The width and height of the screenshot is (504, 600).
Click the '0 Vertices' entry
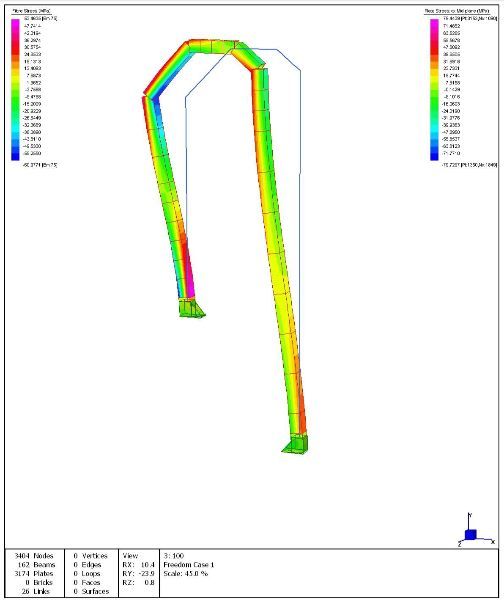pyautogui.click(x=90, y=556)
